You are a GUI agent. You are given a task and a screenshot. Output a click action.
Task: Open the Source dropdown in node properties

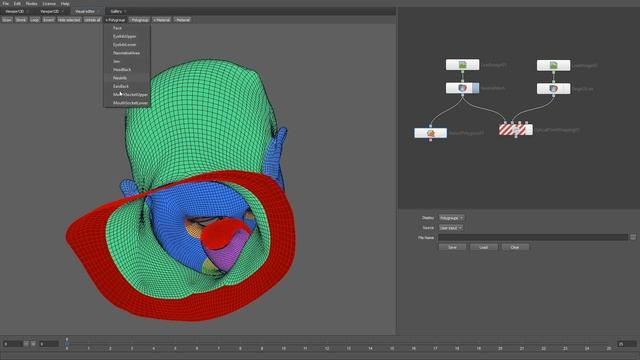(x=451, y=228)
